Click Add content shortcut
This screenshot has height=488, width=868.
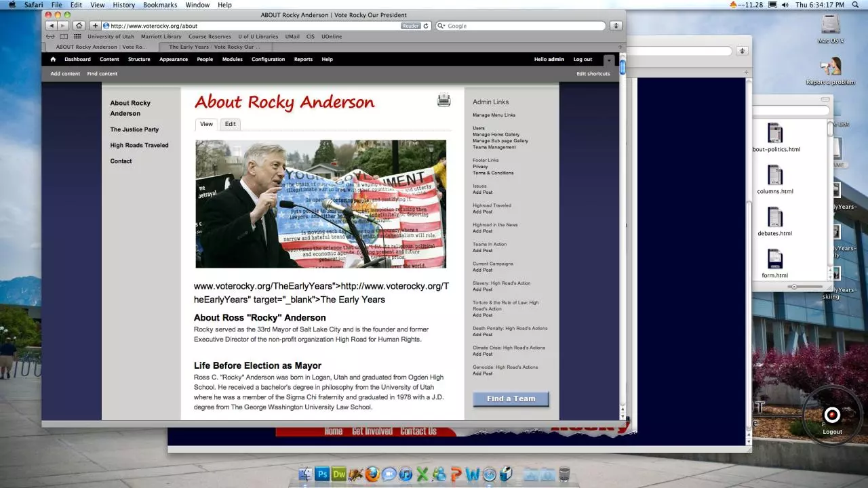click(65, 73)
